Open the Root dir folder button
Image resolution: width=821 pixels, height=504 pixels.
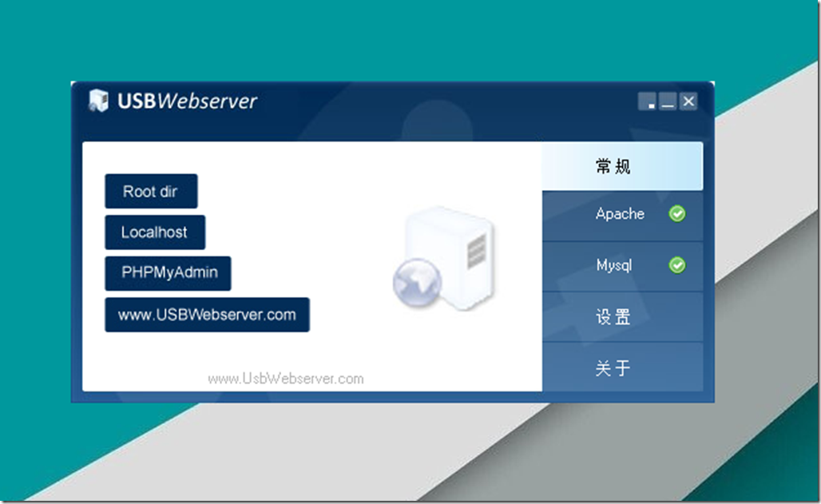pyautogui.click(x=151, y=191)
